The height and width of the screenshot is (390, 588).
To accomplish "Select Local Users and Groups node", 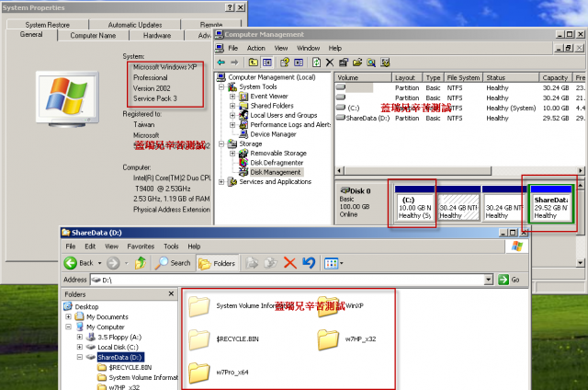I will pos(284,115).
